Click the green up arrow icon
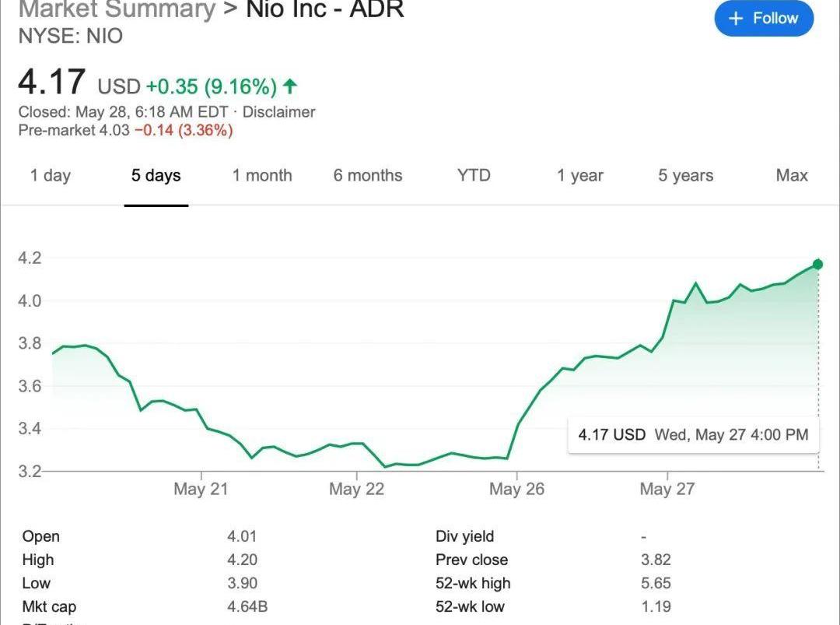This screenshot has height=625, width=840. click(290, 86)
